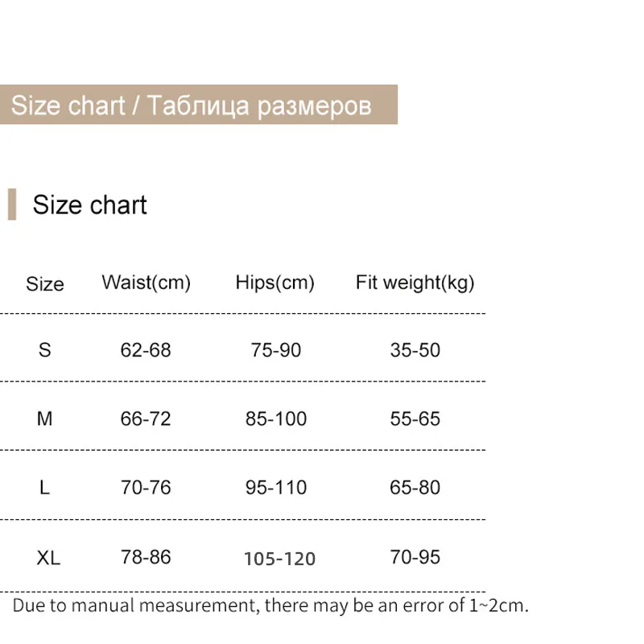Image resolution: width=644 pixels, height=644 pixels.
Task: Click the 62-68 waist value
Action: point(146,350)
